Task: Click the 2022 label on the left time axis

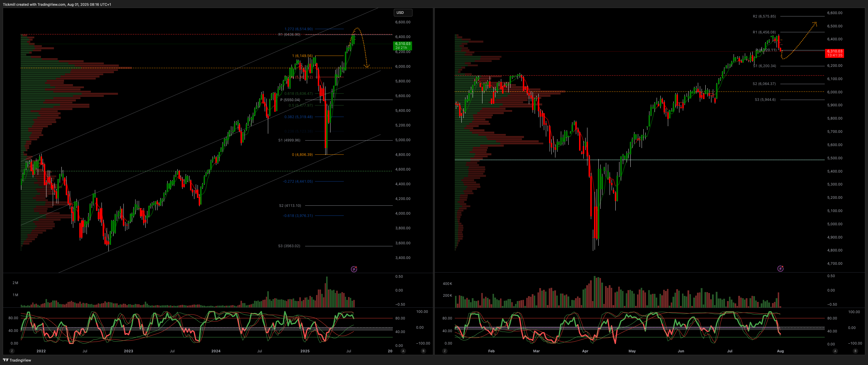Action: pos(41,351)
